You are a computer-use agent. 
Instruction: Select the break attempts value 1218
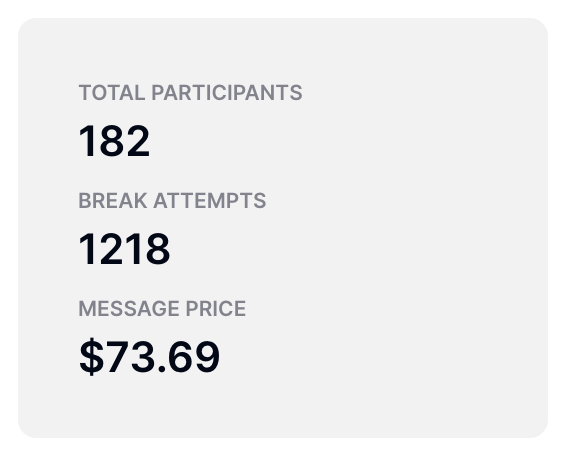coord(124,249)
